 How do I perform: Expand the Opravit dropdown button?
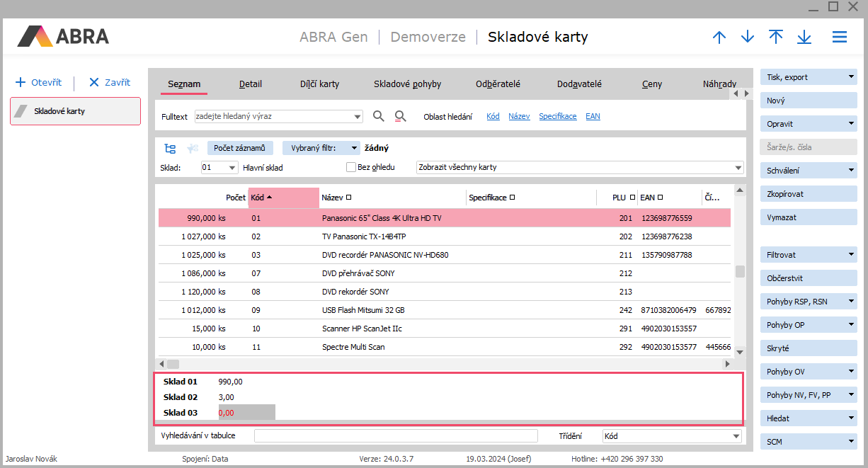[852, 124]
